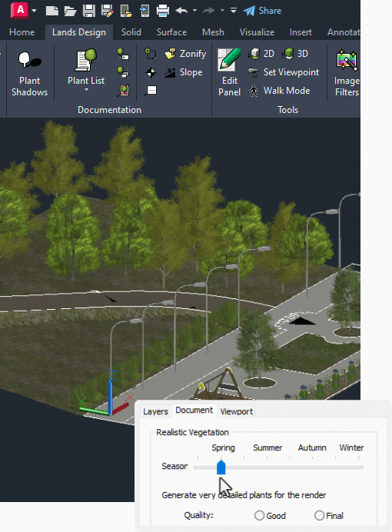This screenshot has width=392, height=532.
Task: Open the Viewport tab in panel
Action: pyautogui.click(x=237, y=411)
